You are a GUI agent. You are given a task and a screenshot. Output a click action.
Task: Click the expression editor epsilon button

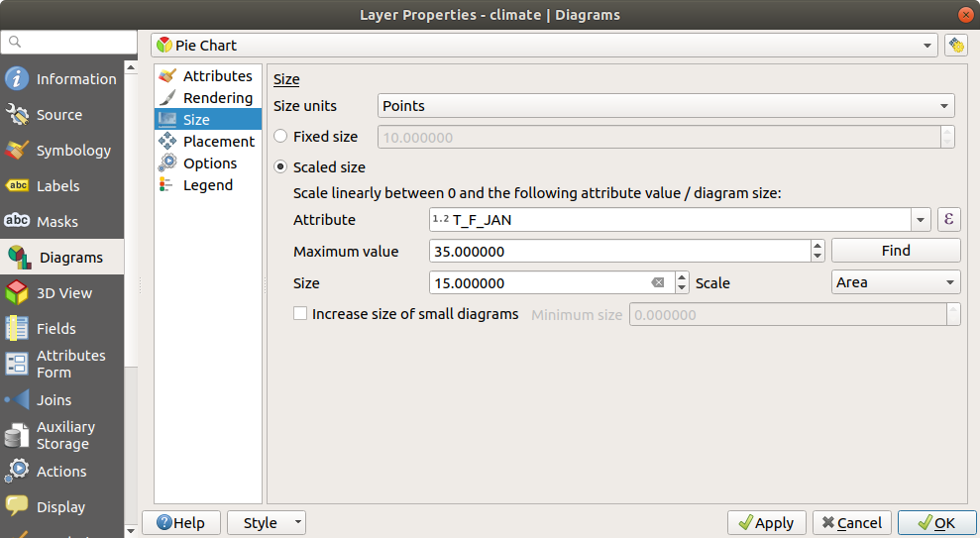point(949,220)
